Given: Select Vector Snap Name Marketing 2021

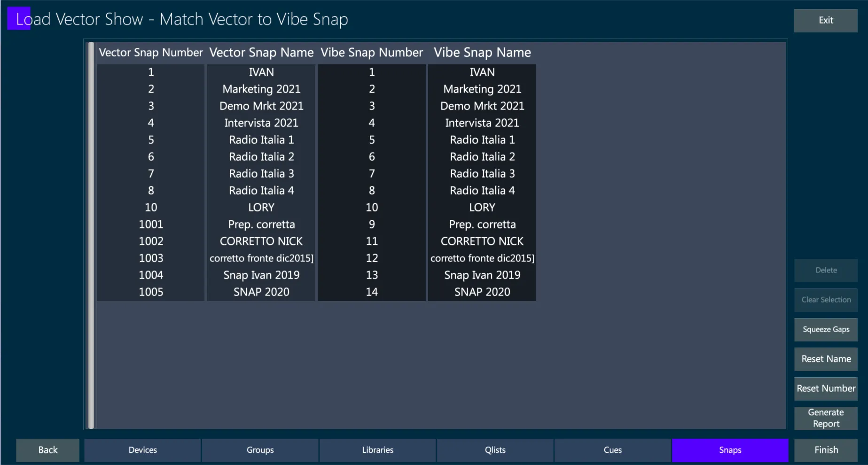Looking at the screenshot, I should coord(261,89).
